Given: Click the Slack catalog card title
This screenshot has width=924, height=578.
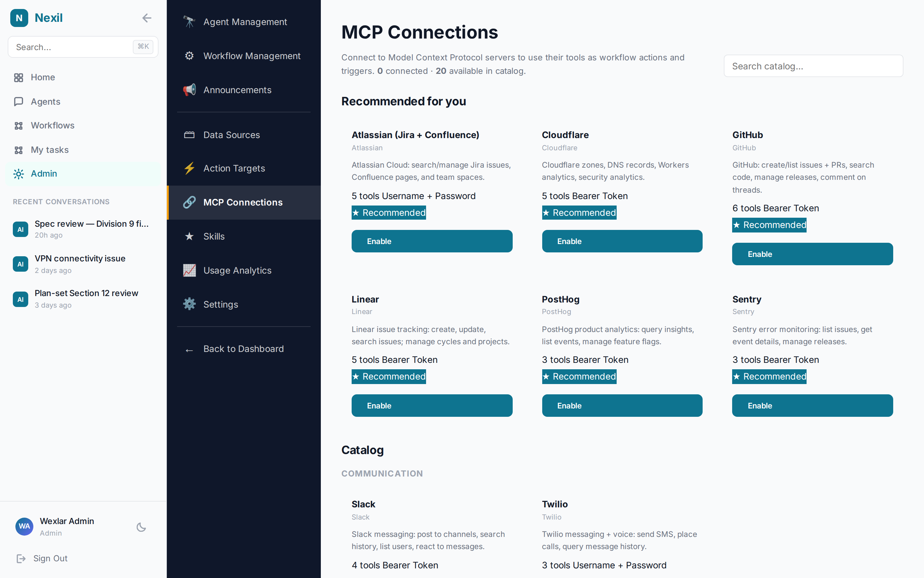Looking at the screenshot, I should point(364,504).
